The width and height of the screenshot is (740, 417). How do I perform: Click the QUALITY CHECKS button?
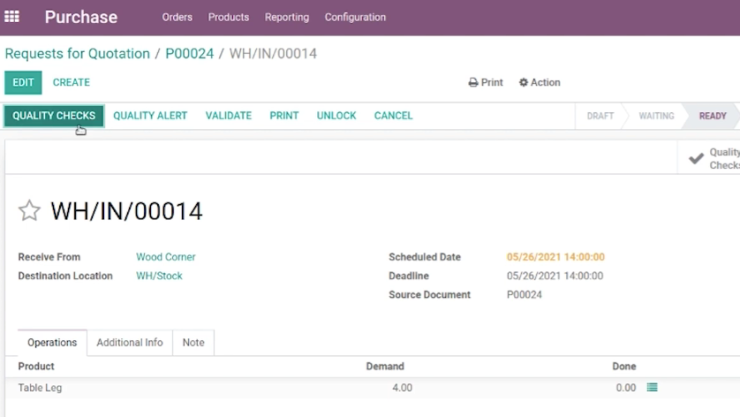(x=54, y=116)
